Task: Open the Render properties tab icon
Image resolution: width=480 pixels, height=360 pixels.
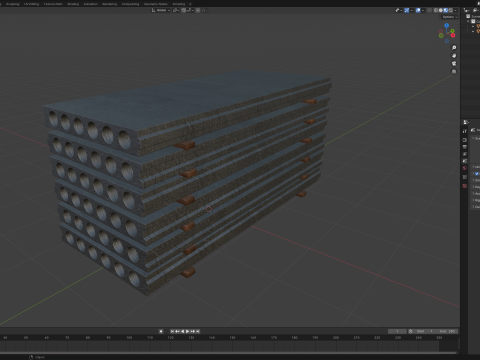Action: tap(464, 140)
